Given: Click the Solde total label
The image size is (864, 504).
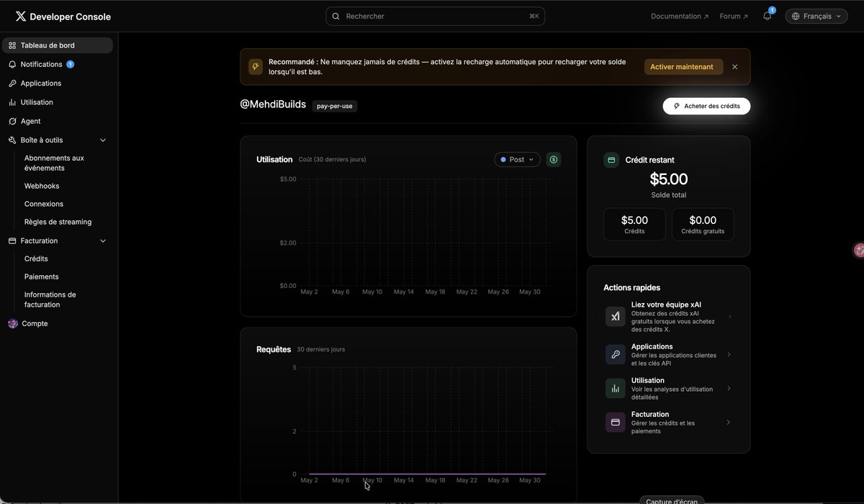Looking at the screenshot, I should point(669,195).
